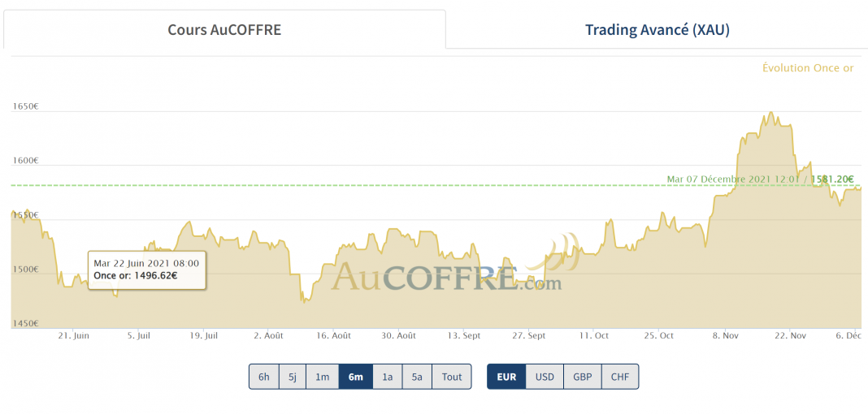This screenshot has height=414, width=868.
Task: Click the 1650€ price axis label
Action: [25, 106]
